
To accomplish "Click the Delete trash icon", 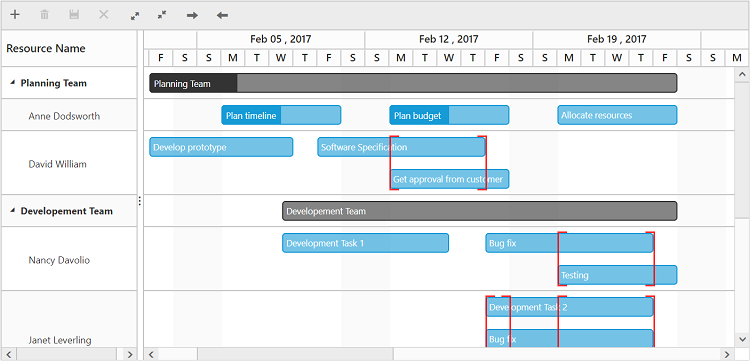I will (x=44, y=15).
